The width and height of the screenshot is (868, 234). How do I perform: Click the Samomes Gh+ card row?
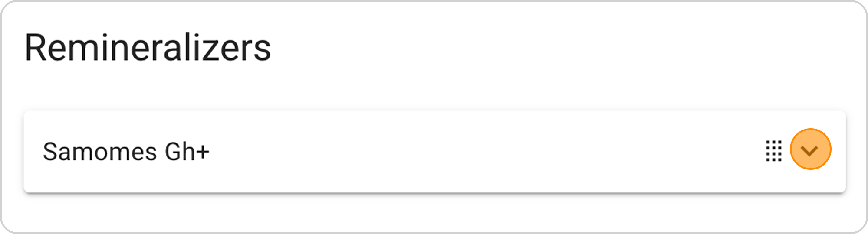(x=434, y=152)
